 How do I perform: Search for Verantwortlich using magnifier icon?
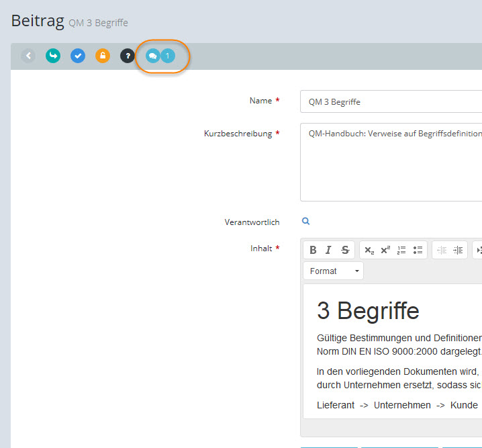coord(305,222)
